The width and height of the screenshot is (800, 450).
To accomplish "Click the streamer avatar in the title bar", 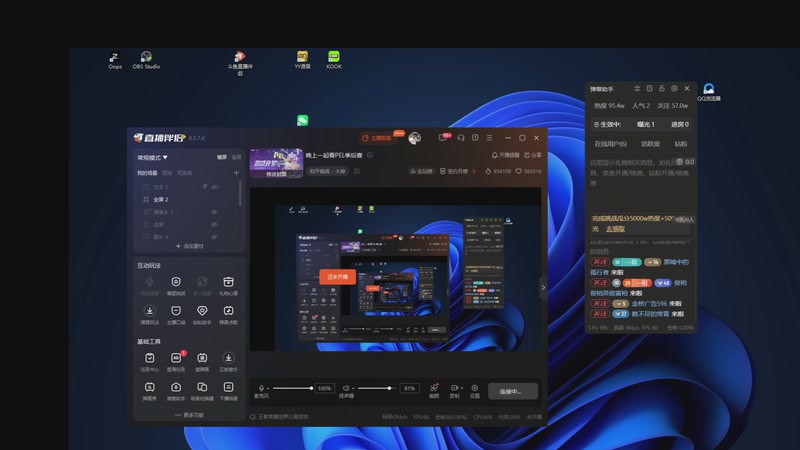I will tap(415, 138).
